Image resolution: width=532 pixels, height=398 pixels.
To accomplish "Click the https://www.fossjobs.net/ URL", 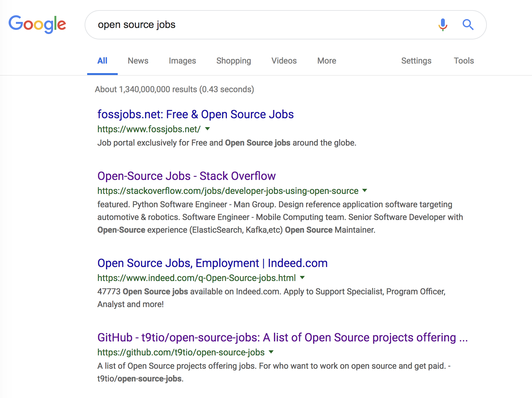I will point(149,129).
